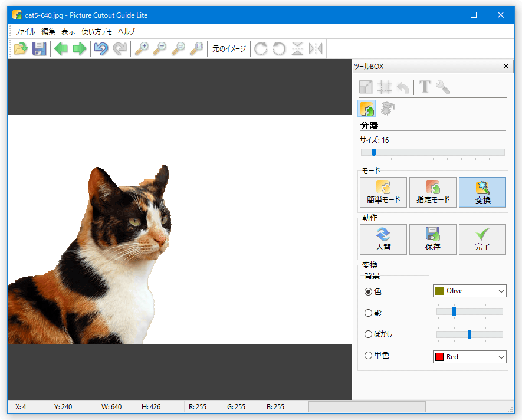The width and height of the screenshot is (522, 420).
Task: Open an image with the folder icon
Action: pos(21,48)
